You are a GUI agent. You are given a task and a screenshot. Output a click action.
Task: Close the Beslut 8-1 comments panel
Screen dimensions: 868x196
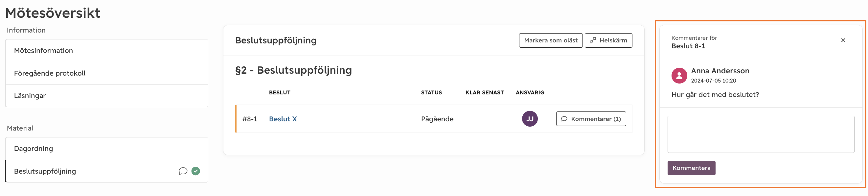click(x=843, y=40)
